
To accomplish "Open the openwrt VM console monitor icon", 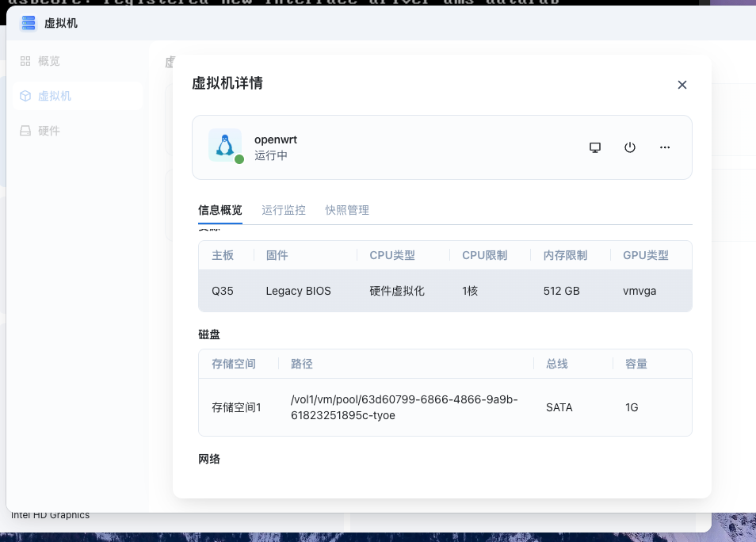I will (595, 147).
